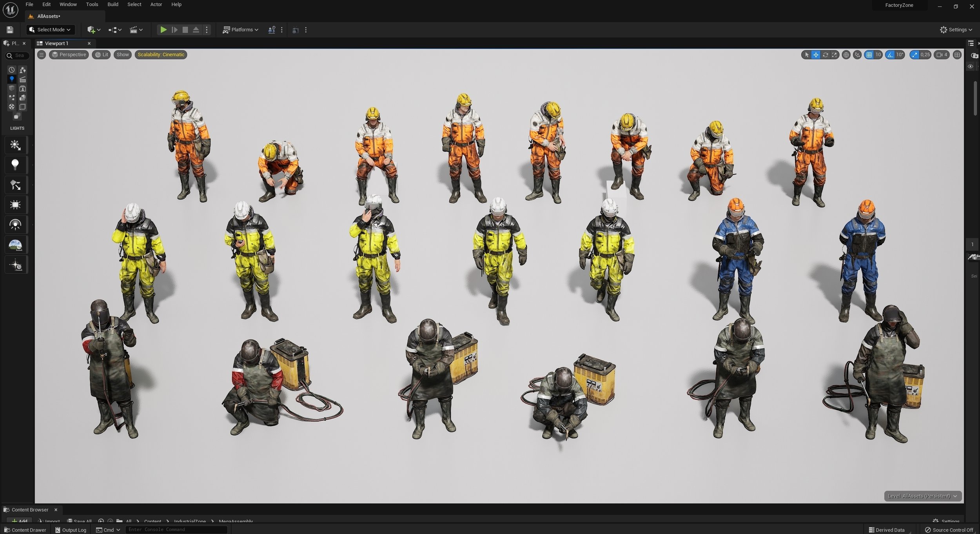Open the Blueprints toolbar dropdown
Viewport: 980px width, 534px height.
click(115, 30)
